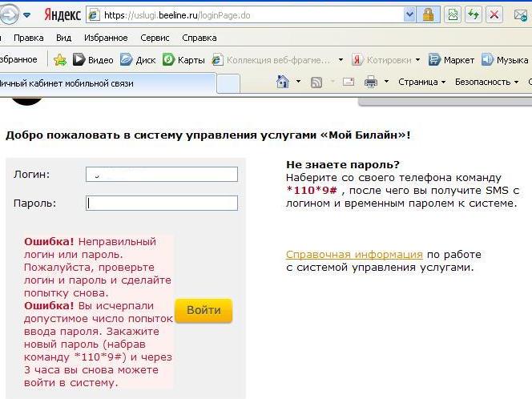Open the Диск favorites bar shortcut
532x399 pixels.
138,59
